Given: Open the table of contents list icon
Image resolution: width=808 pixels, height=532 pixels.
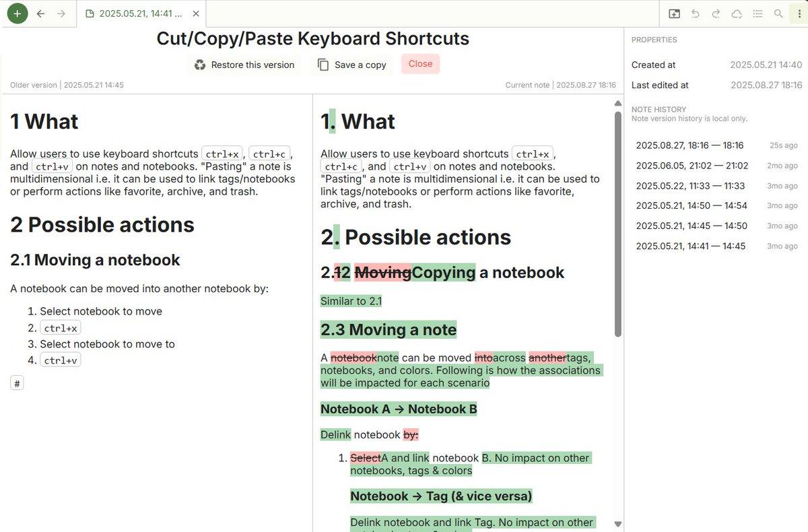Looking at the screenshot, I should [757, 13].
